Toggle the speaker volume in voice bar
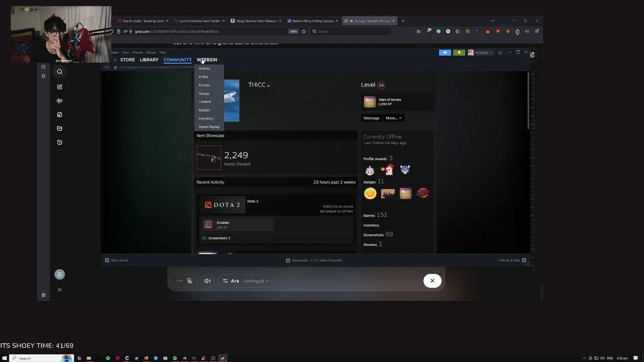The width and height of the screenshot is (644, 362). tap(207, 281)
